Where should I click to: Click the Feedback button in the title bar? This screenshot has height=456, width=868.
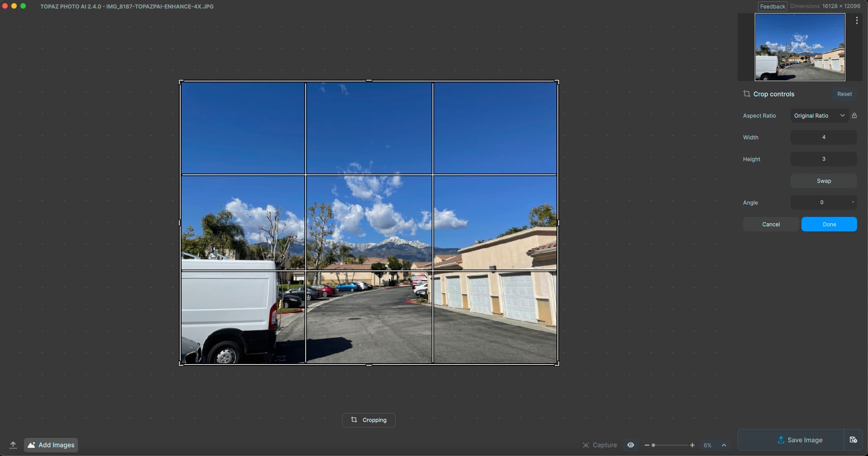coord(772,6)
